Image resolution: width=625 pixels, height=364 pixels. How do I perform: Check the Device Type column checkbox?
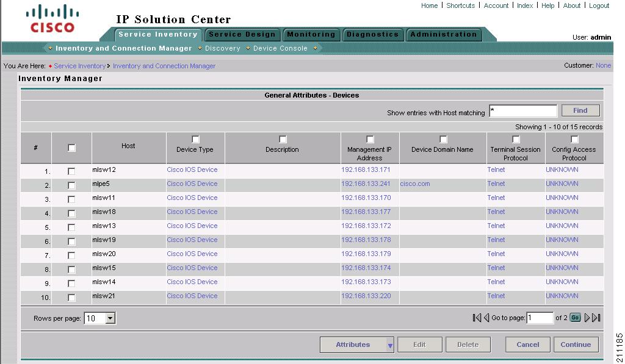(x=195, y=139)
